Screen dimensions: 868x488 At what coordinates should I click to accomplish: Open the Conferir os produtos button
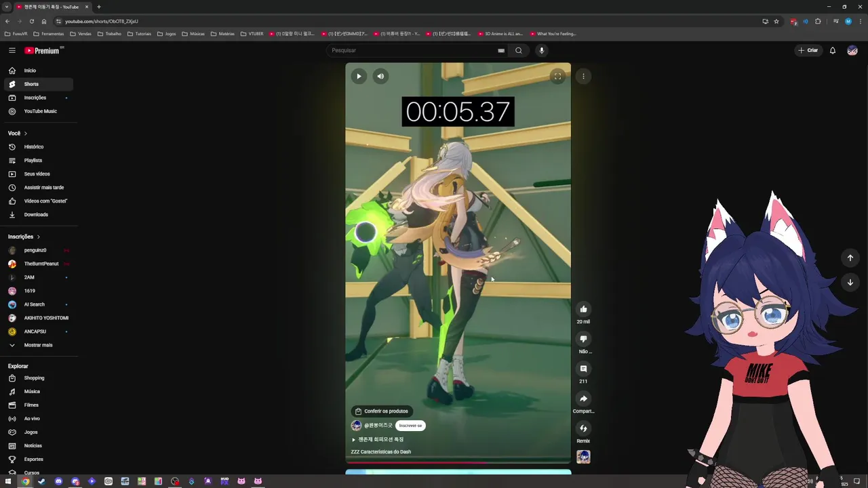[x=382, y=411]
